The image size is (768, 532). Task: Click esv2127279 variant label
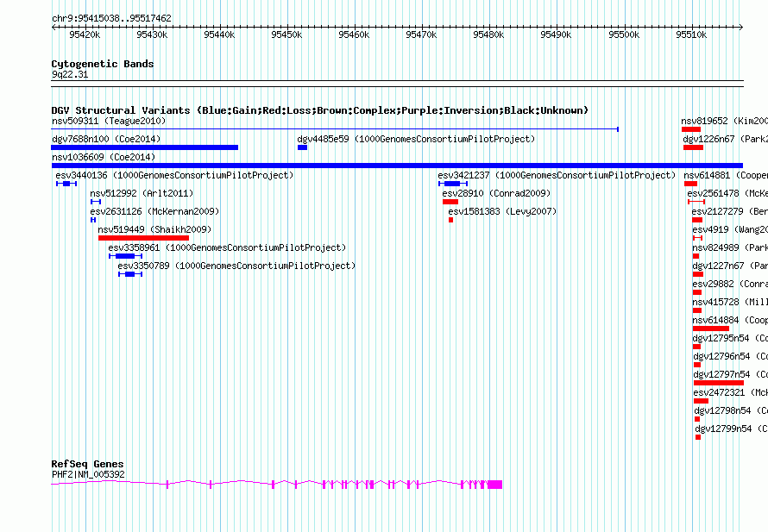(x=730, y=211)
